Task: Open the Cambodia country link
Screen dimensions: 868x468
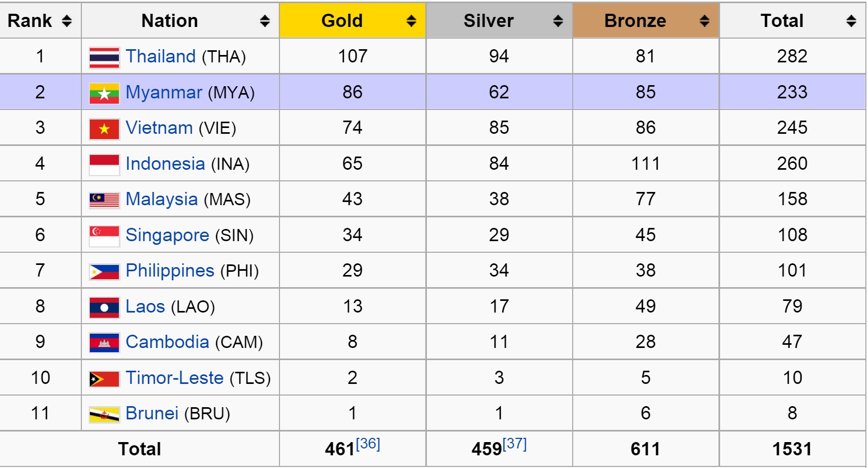Action: coord(167,342)
